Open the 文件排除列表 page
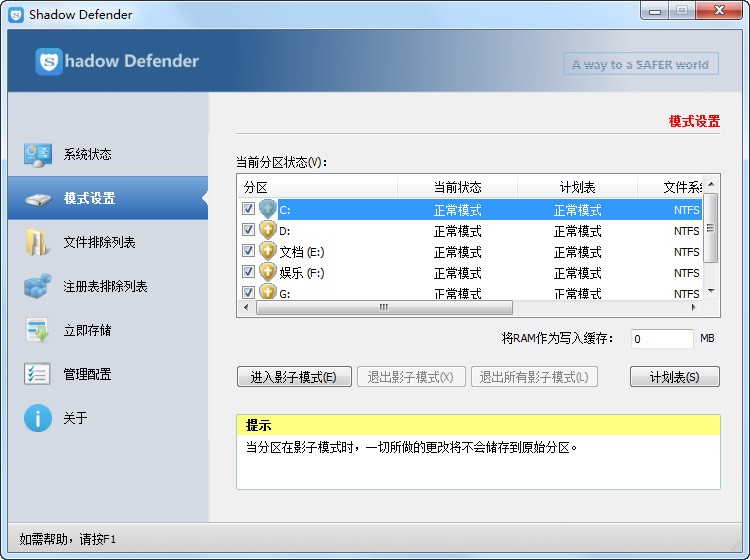Screen dimensions: 750x560 tap(108, 242)
